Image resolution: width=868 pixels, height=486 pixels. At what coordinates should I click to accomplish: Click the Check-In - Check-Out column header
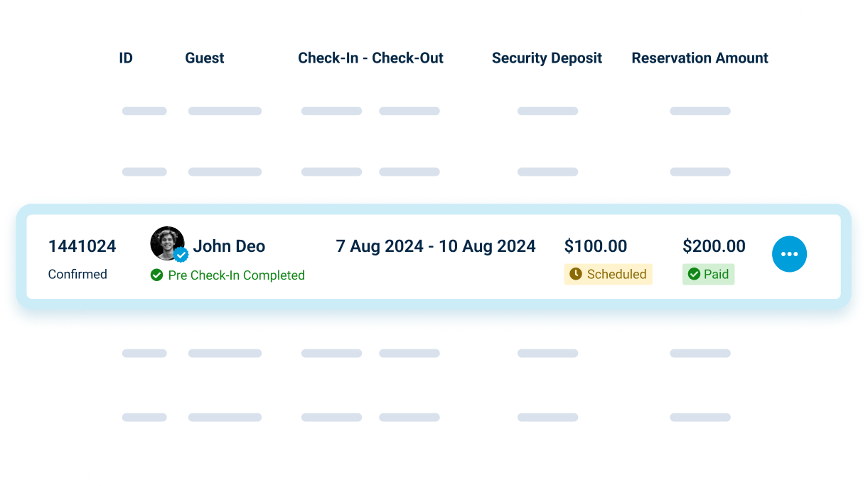point(370,58)
